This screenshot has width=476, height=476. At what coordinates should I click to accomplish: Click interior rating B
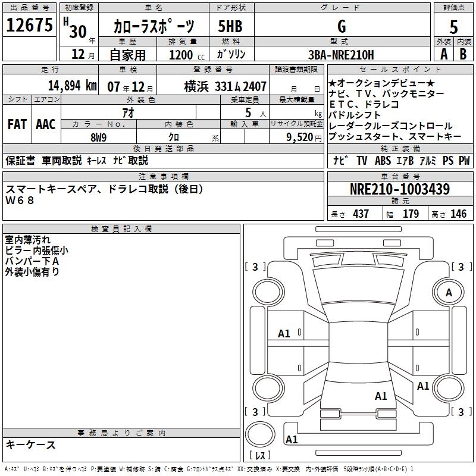click(x=463, y=54)
